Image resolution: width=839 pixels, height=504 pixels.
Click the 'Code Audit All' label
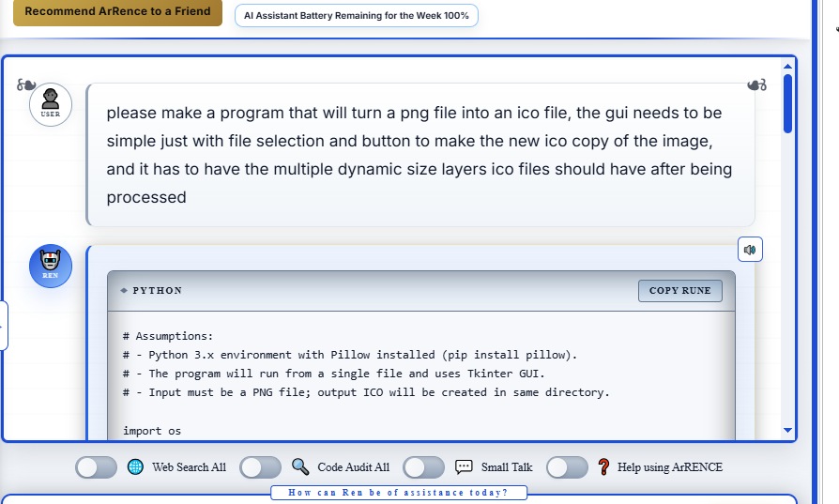click(x=354, y=467)
